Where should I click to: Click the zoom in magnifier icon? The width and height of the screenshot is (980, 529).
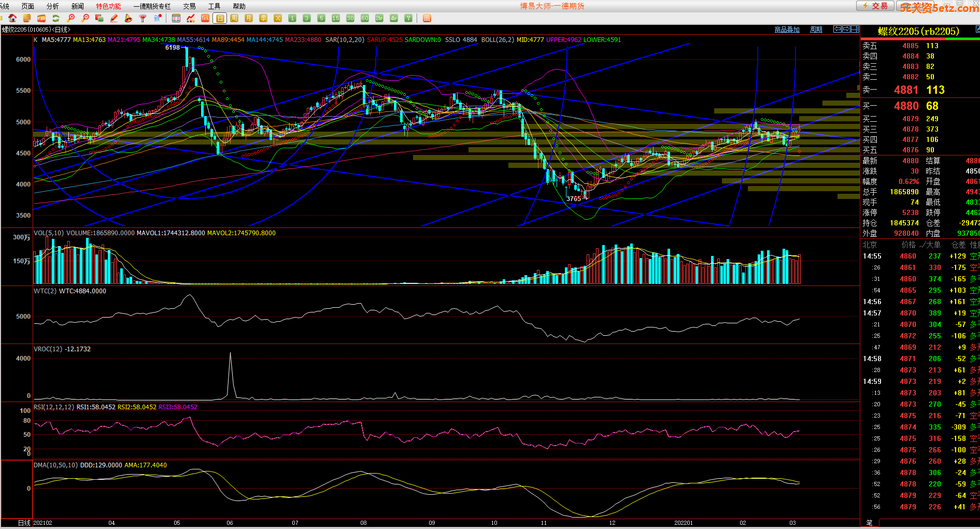71,18
